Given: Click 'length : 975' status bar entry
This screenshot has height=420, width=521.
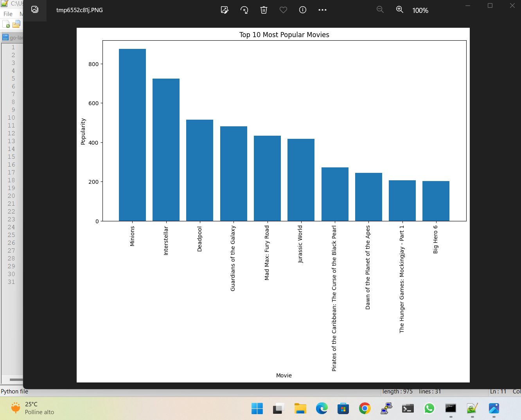Looking at the screenshot, I should (397, 391).
